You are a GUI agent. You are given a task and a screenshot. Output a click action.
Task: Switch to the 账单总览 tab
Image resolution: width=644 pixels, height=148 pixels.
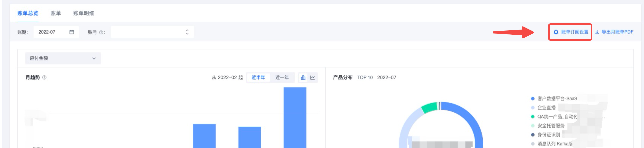point(28,13)
